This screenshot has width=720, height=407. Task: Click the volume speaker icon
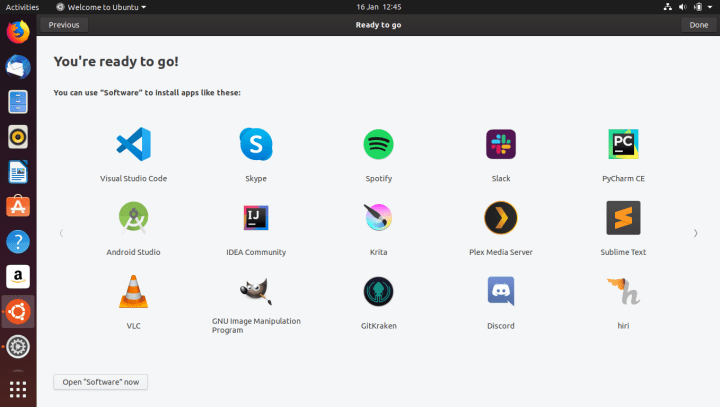[683, 7]
